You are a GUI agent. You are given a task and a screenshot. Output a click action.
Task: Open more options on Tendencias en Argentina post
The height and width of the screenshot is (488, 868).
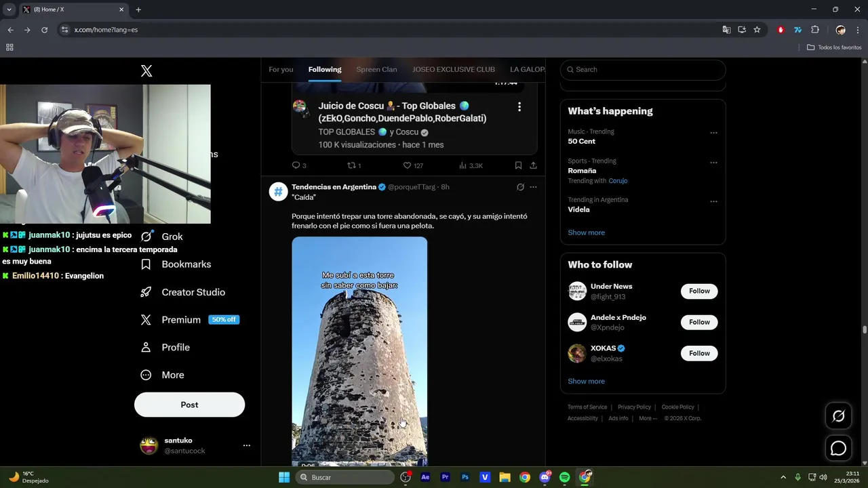point(533,187)
